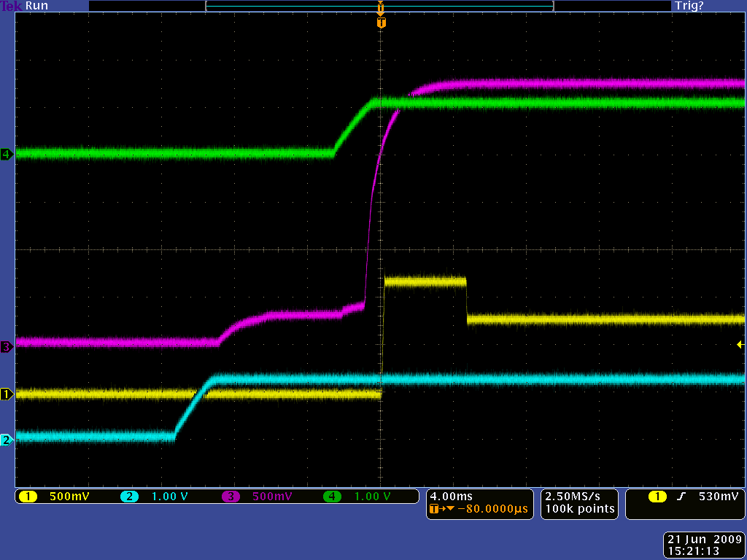Toggle the cyan channel 2 badge
The image size is (747, 560).
coord(129,497)
